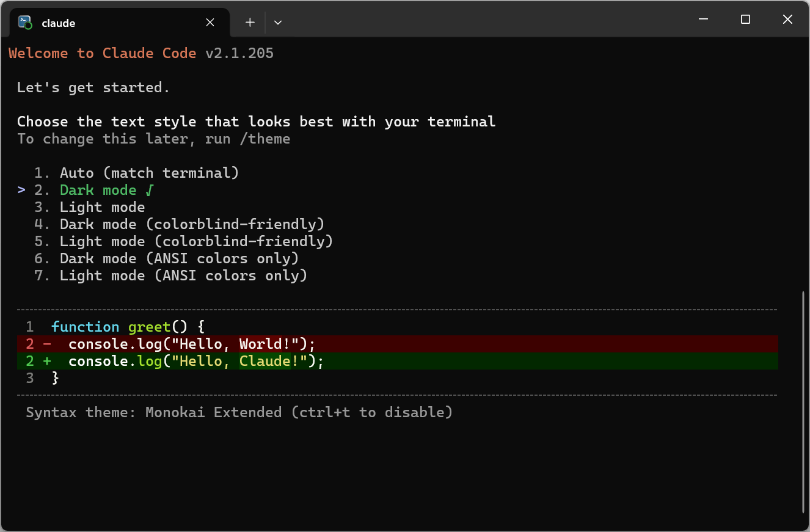Minimize the terminal window

pos(703,20)
